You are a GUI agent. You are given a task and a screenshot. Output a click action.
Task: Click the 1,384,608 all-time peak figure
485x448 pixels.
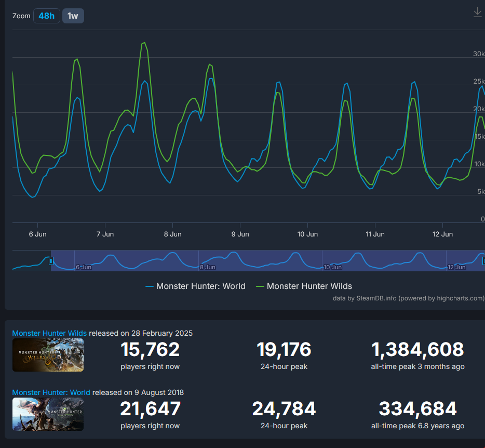417,350
